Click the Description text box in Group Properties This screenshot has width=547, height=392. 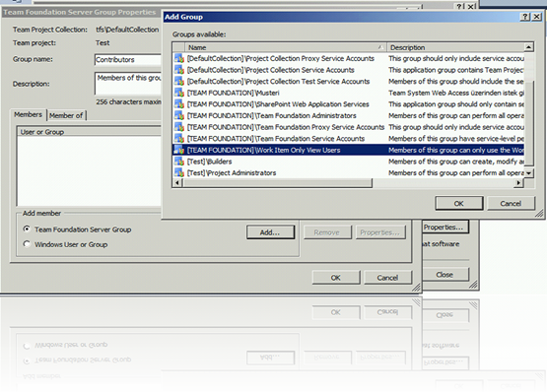[x=128, y=84]
